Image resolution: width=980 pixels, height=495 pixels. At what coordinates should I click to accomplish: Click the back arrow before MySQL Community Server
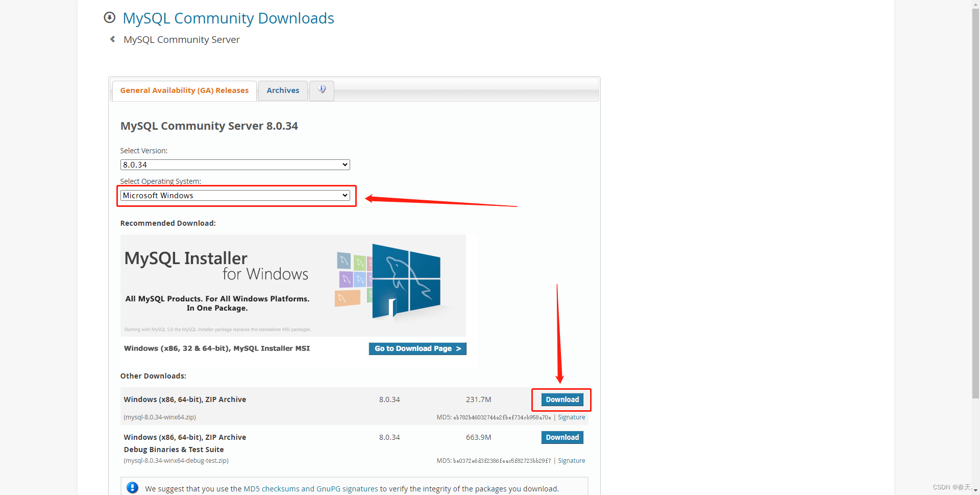point(112,39)
